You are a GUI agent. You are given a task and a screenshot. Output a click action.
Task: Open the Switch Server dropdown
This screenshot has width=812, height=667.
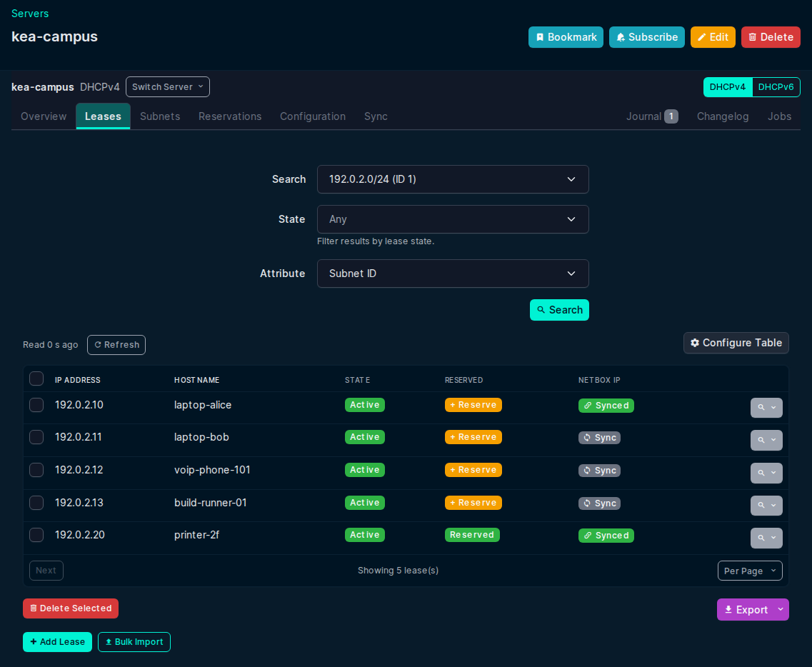coord(168,87)
